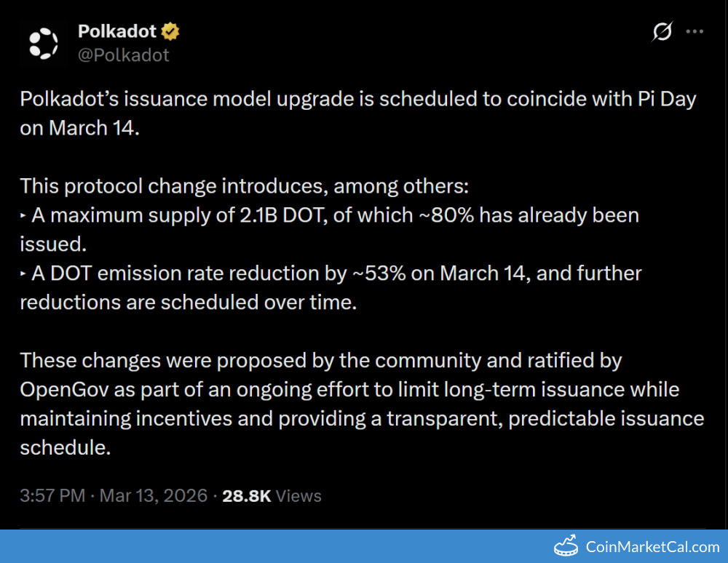The width and height of the screenshot is (728, 563).
Task: Click the "~53%" figure
Action: 387,273
